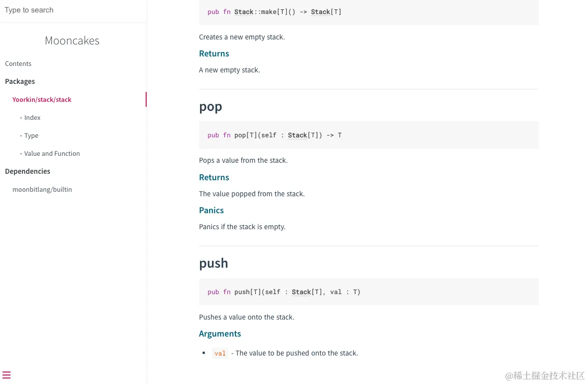Screen dimensions: 588x384
Task: Open moonbitlang/builtin dependency page
Action: click(x=42, y=189)
